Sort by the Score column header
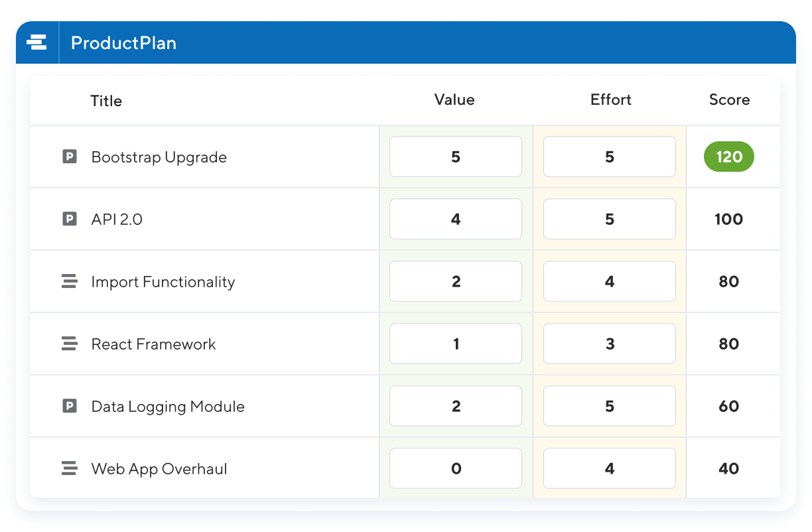 point(729,100)
